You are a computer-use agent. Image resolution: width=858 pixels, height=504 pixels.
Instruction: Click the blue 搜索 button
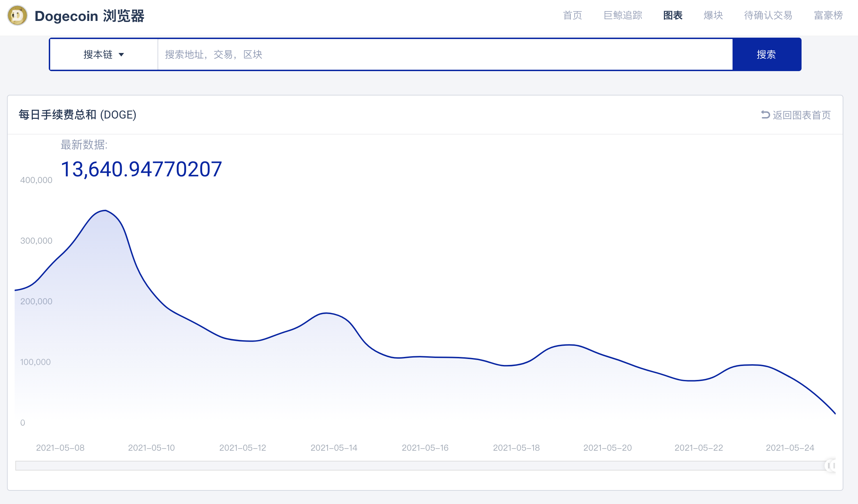pyautogui.click(x=766, y=54)
